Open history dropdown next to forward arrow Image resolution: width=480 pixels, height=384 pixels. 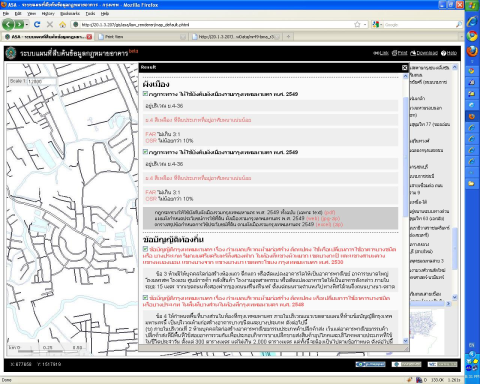(27, 24)
